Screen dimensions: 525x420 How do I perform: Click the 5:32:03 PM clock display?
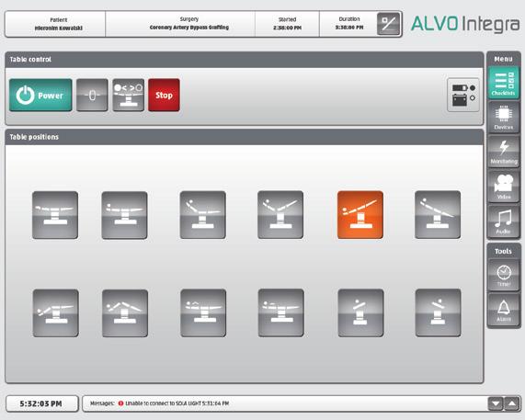pyautogui.click(x=42, y=403)
